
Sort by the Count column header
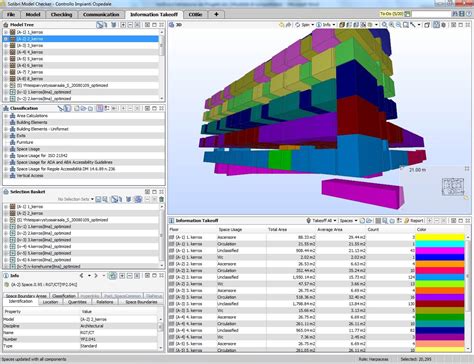pyautogui.click(x=391, y=230)
